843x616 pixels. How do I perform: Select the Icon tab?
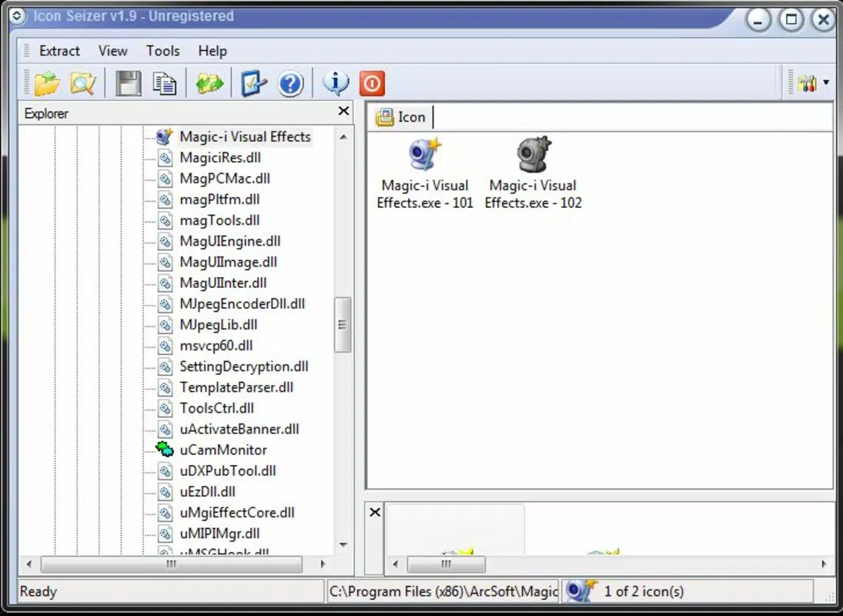click(x=400, y=116)
